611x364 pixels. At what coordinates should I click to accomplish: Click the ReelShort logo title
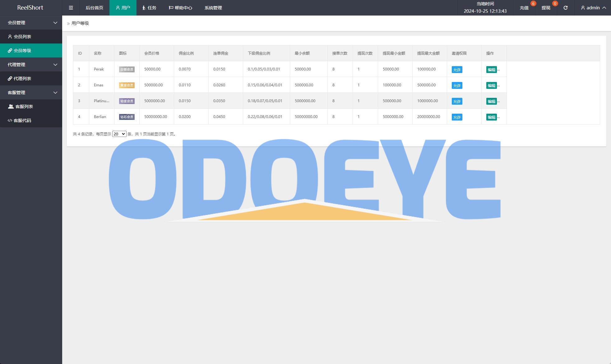tap(30, 7)
